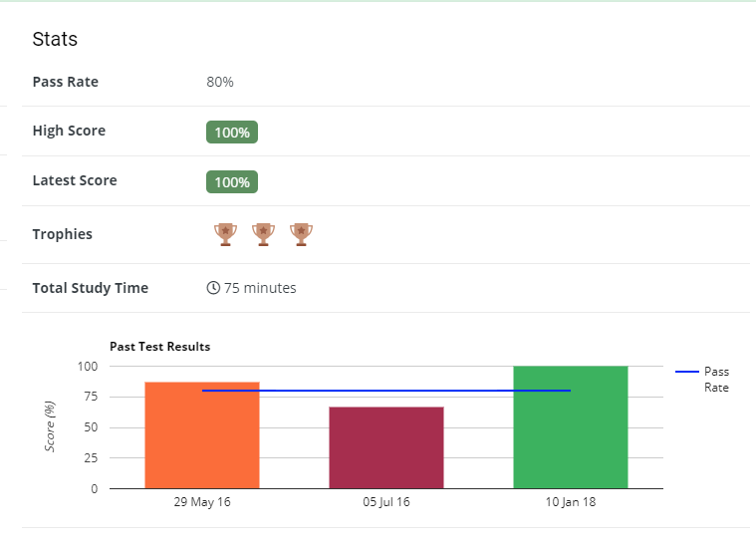Click the 29 May 16 axis label

tap(201, 502)
